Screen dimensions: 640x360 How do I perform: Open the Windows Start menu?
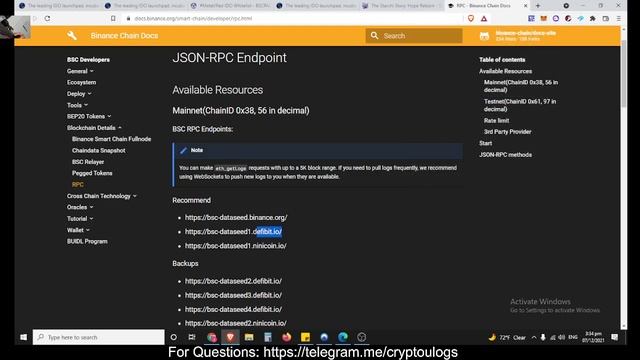[x=23, y=337]
